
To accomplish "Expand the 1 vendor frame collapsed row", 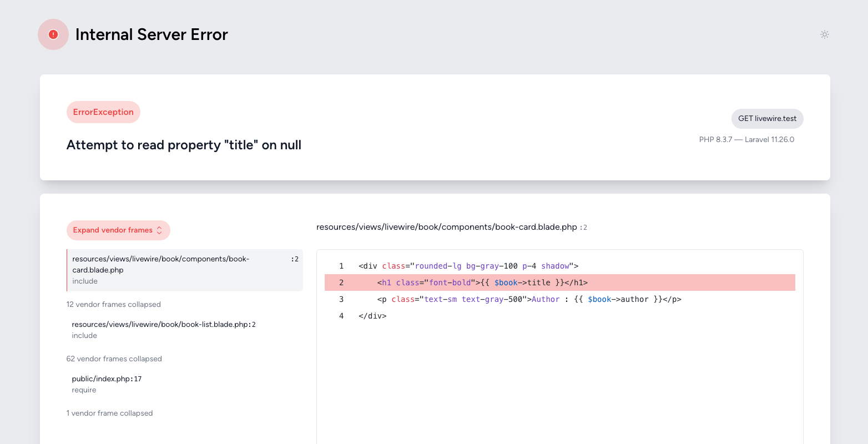I will (110, 413).
